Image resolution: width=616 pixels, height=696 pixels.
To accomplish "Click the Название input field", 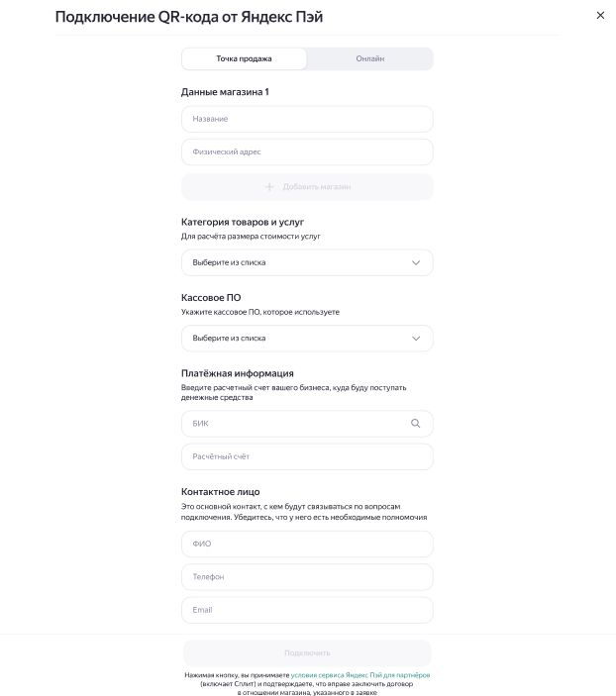I will coord(307,119).
